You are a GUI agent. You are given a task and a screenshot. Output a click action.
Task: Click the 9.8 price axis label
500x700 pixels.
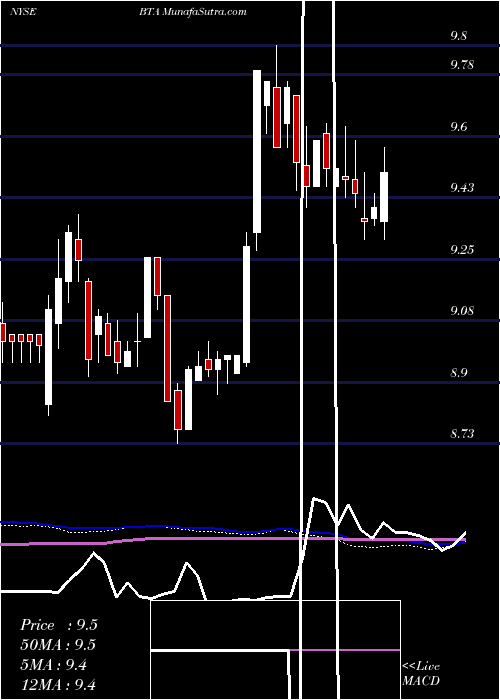[x=458, y=36]
